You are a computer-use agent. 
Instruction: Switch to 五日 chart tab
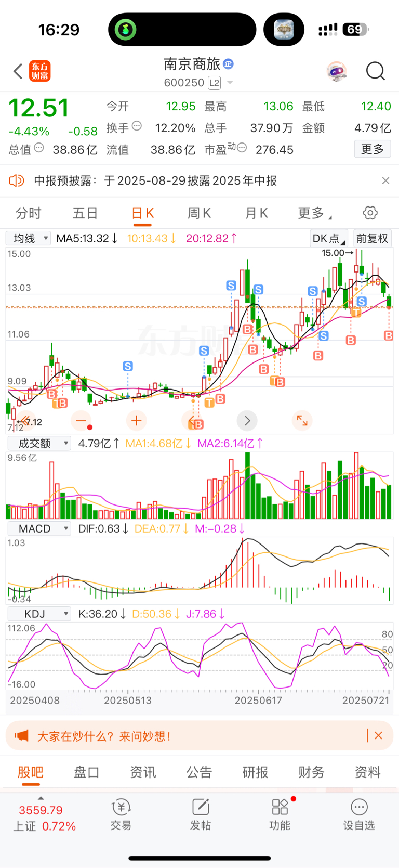coord(85,213)
